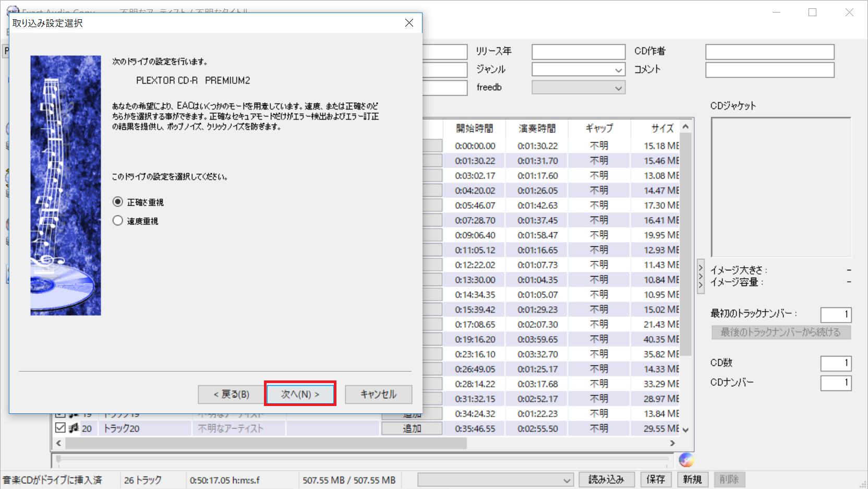Click the colorful CD icon beside the slider
The width and height of the screenshot is (868, 489).
click(x=686, y=460)
